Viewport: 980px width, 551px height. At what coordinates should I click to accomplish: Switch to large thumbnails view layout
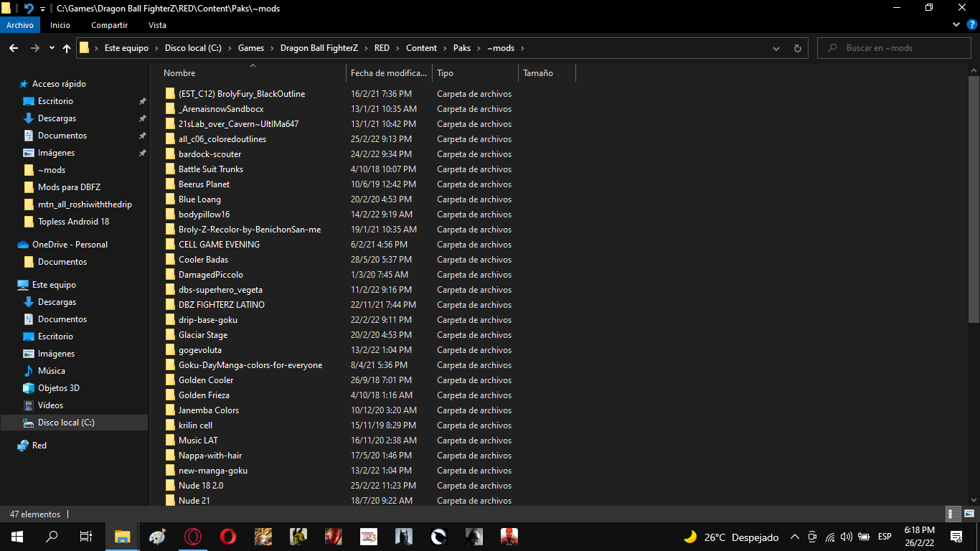coord(969,514)
